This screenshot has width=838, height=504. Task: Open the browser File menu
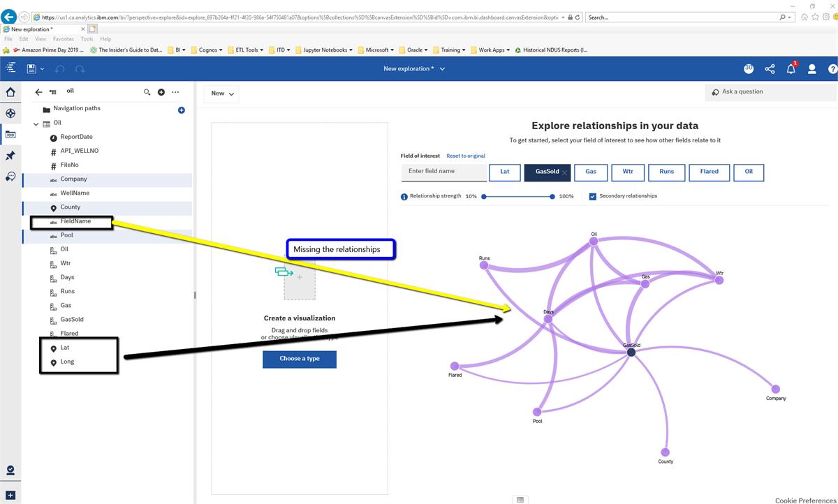pos(8,39)
